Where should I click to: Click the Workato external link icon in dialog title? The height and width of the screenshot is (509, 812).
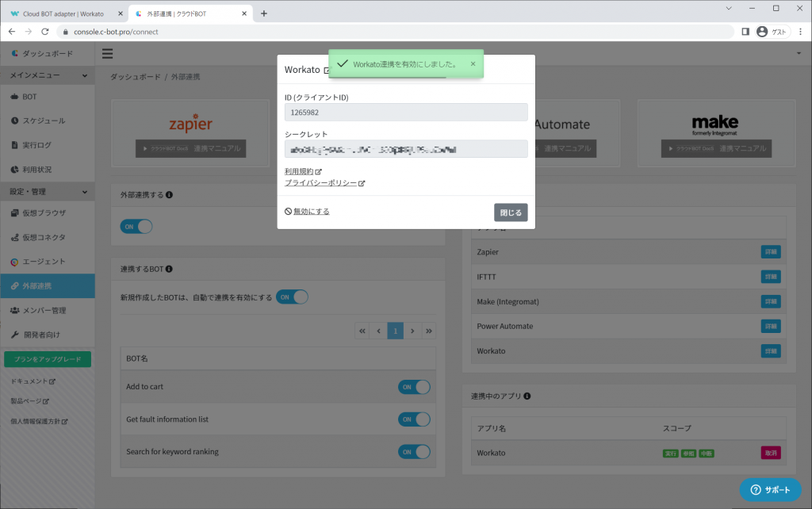click(x=326, y=70)
